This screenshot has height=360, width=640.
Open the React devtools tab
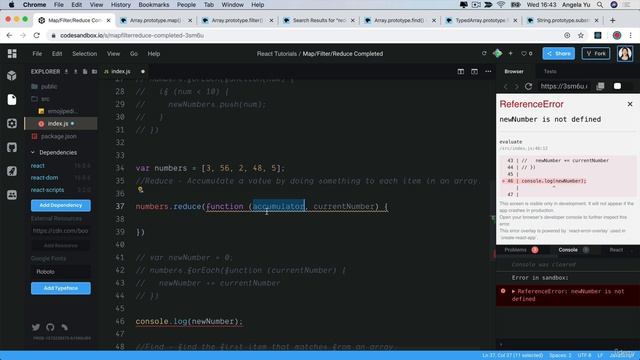pos(616,250)
